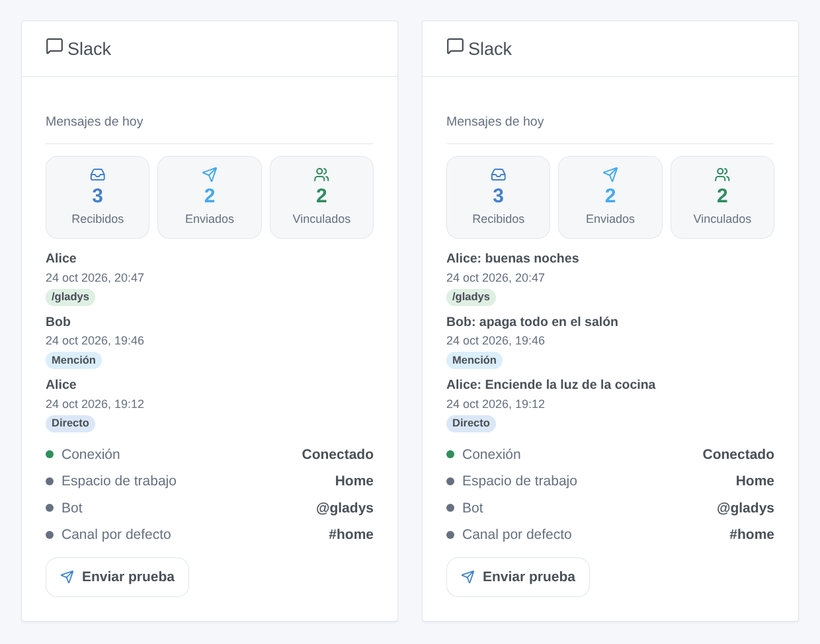Click 'Canal por defecto' label in the right card
This screenshot has width=820, height=644.
point(517,534)
